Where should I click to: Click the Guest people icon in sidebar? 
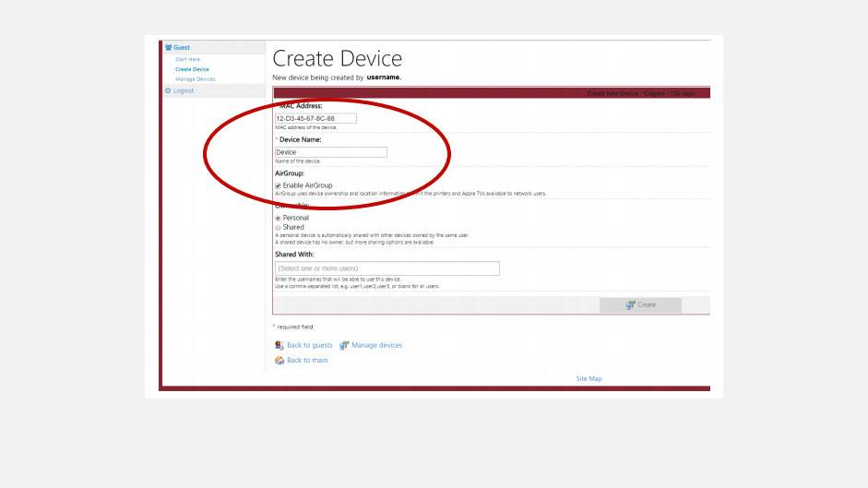(168, 47)
